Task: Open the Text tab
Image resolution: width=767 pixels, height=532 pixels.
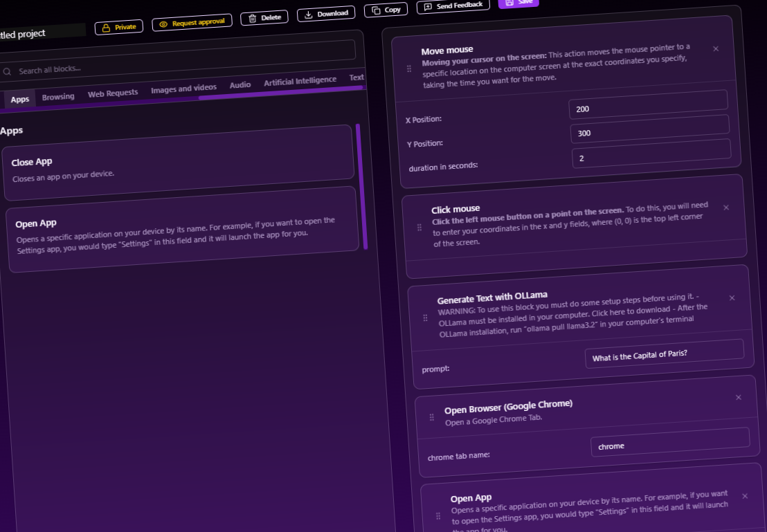Action: (x=357, y=77)
